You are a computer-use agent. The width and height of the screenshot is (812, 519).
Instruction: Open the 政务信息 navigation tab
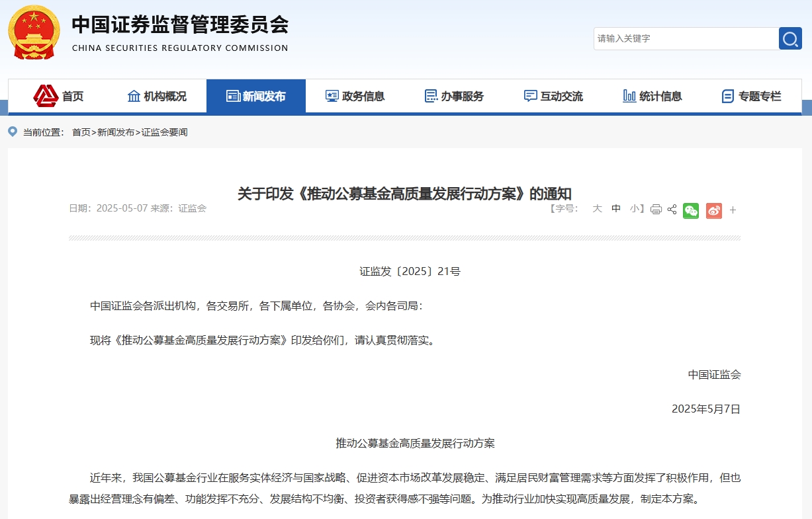[x=355, y=96]
